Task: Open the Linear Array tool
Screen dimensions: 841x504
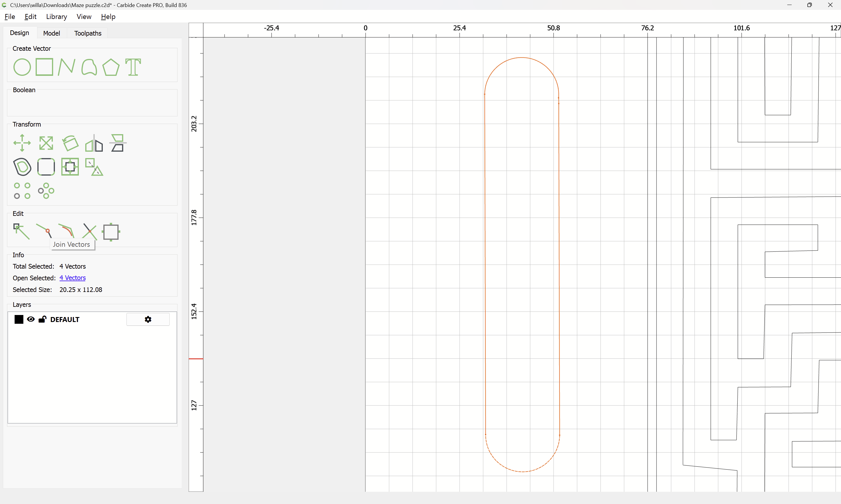Action: coord(22,191)
